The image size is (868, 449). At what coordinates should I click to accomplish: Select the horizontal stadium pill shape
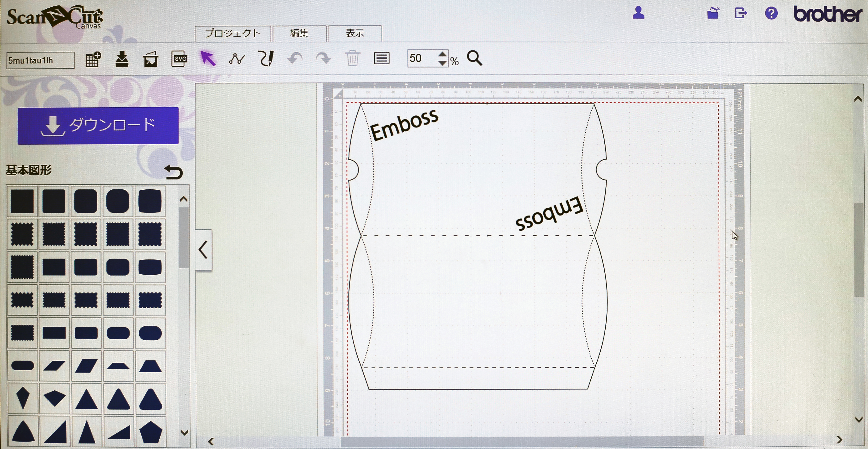[23, 366]
